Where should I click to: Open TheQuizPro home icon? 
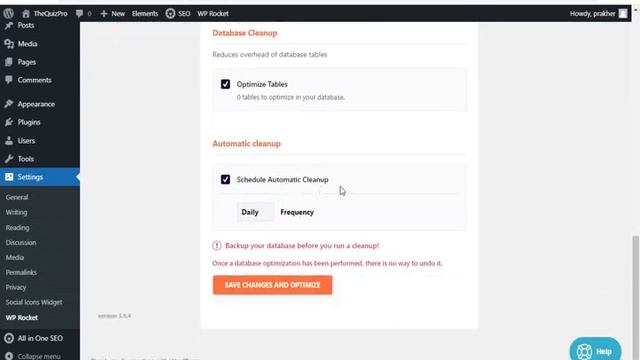pyautogui.click(x=26, y=13)
